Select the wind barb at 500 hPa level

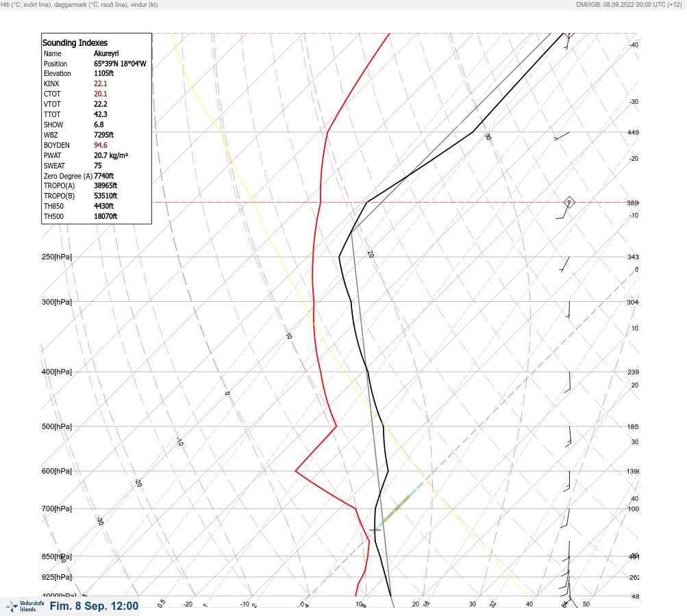pyautogui.click(x=569, y=437)
